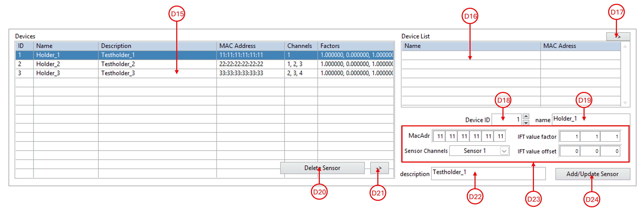Click the third IFT value offset field
The height and width of the screenshot is (212, 644).
point(610,151)
